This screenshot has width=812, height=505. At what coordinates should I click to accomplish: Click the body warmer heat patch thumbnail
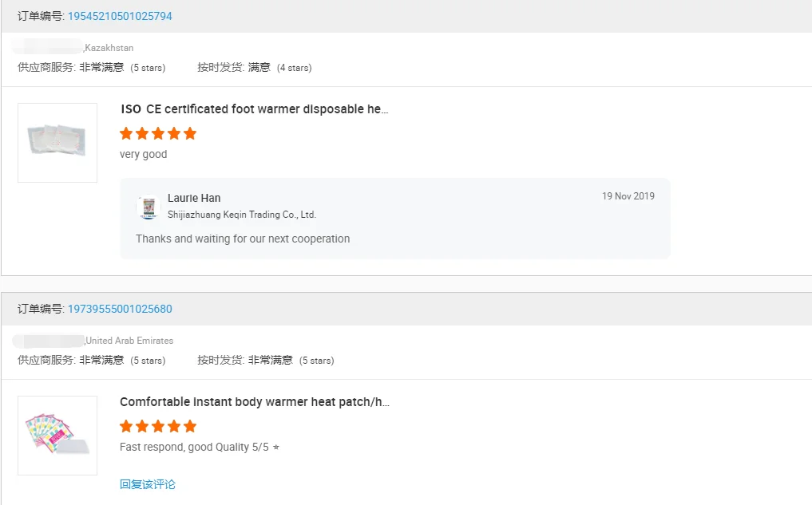57,435
